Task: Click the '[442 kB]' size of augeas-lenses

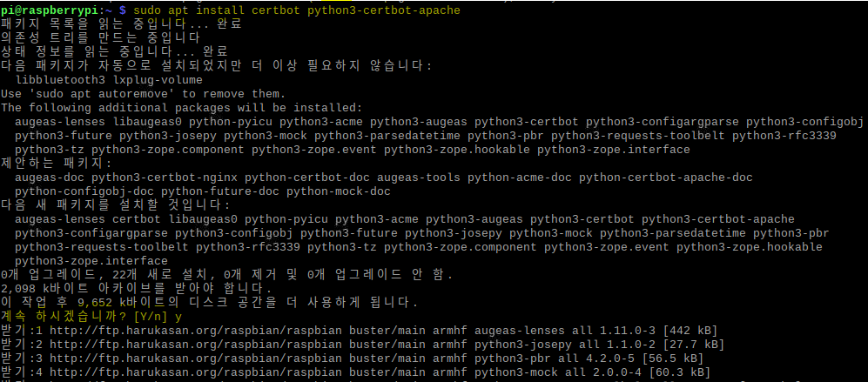Action: point(690,331)
